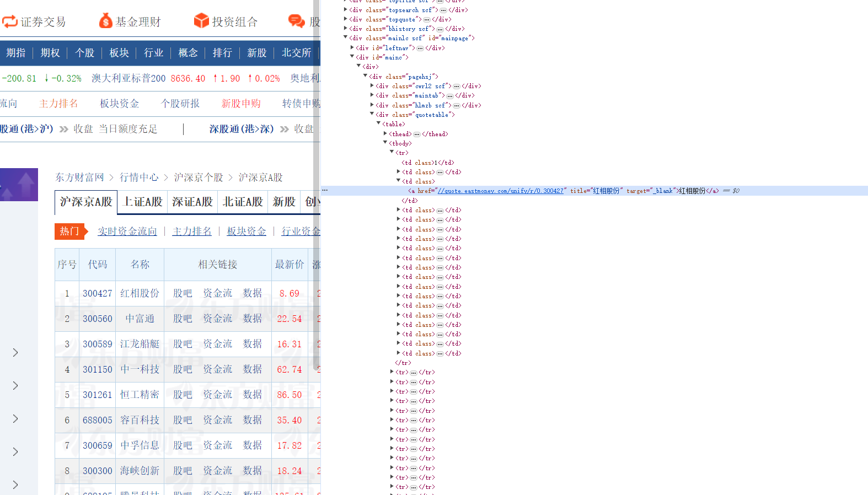The width and height of the screenshot is (868, 495).
Task: Click the double-arrow icon after 沪股通
Action: point(64,129)
